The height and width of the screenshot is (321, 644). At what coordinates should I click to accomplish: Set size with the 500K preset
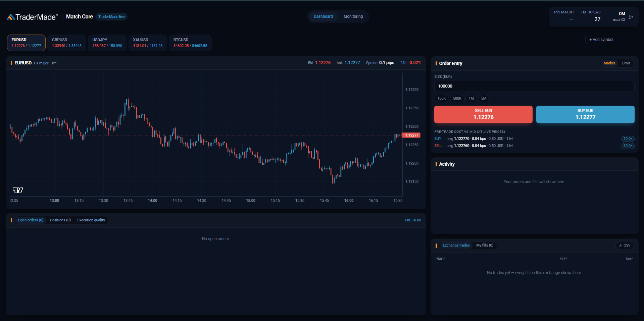tap(457, 99)
